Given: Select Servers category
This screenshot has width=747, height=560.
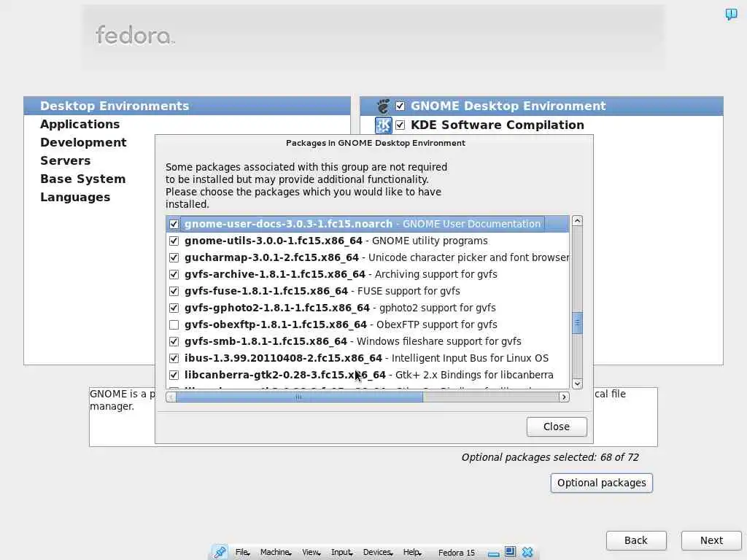Looking at the screenshot, I should [65, 160].
